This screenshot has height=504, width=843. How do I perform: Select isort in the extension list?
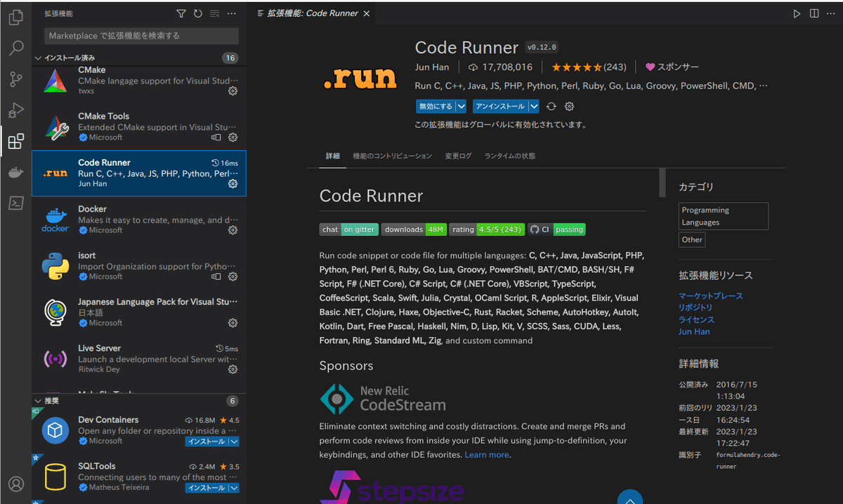click(x=139, y=266)
